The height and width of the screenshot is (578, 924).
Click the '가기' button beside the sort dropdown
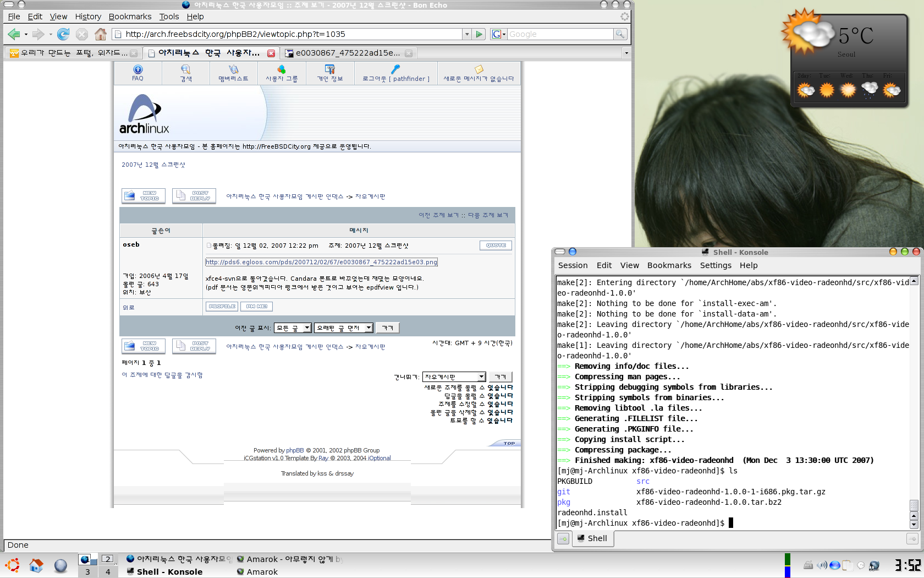tap(388, 328)
